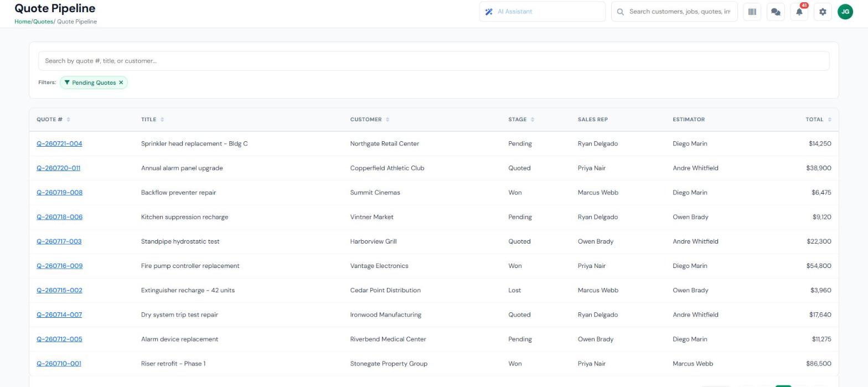
Task: Go to Quotes breadcrumb
Action: (43, 22)
